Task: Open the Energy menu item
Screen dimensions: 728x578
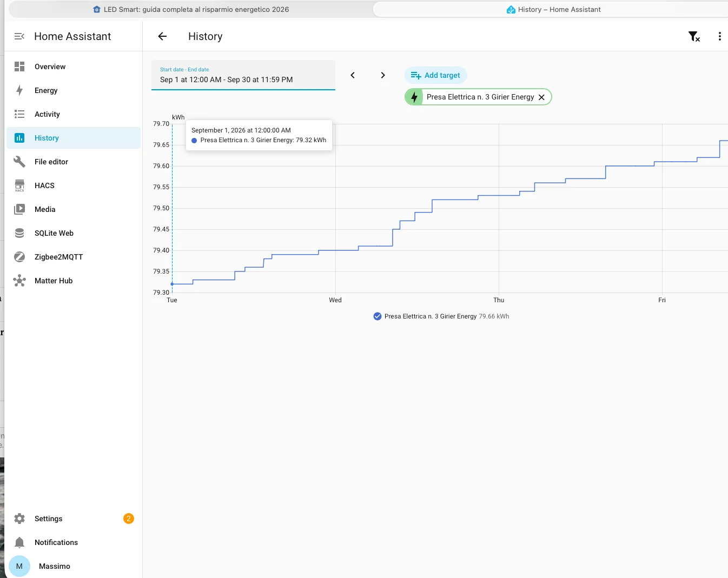Action: click(x=74, y=90)
